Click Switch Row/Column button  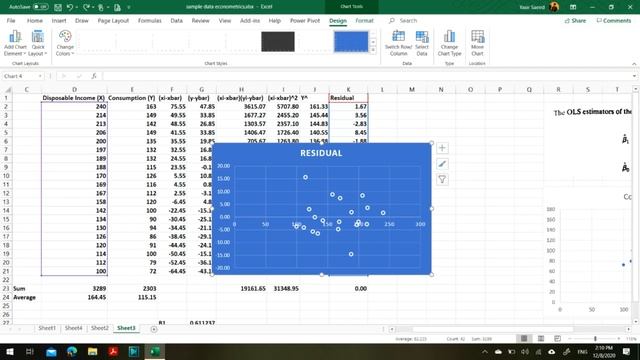[x=398, y=43]
